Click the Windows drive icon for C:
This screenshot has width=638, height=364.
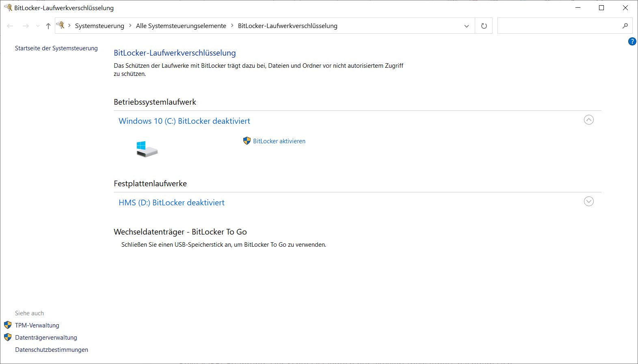pos(147,149)
